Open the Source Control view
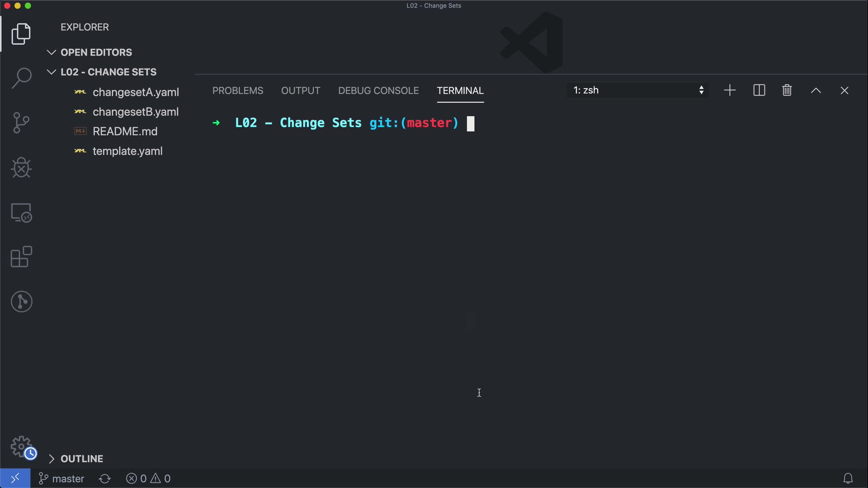This screenshot has width=868, height=488. click(21, 123)
